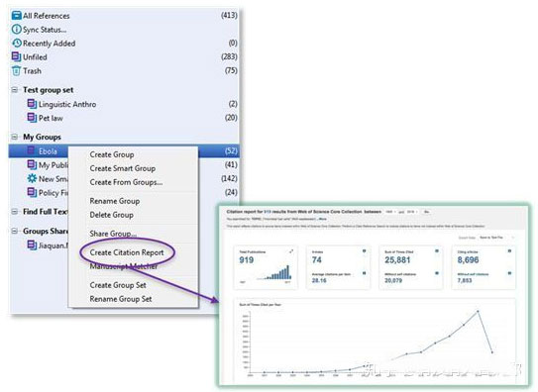The image size is (538, 392).
Task: Click the Ebola group row
Action: click(x=124, y=150)
